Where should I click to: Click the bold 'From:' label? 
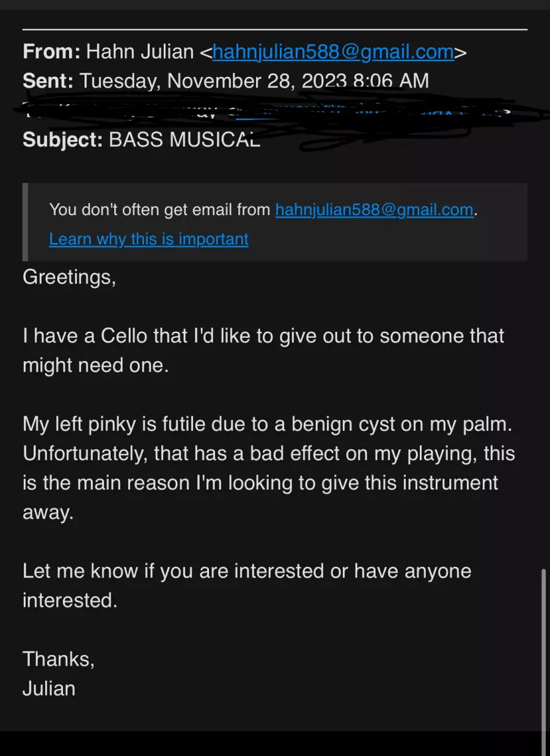pos(51,52)
